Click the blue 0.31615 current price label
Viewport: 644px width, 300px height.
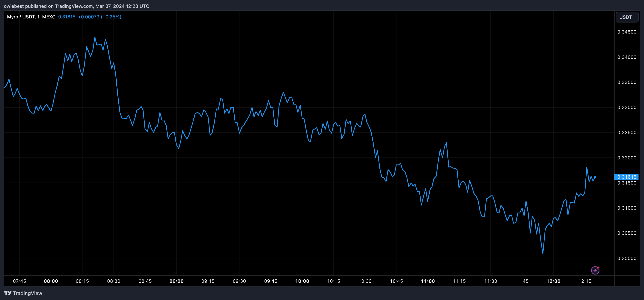pyautogui.click(x=627, y=177)
